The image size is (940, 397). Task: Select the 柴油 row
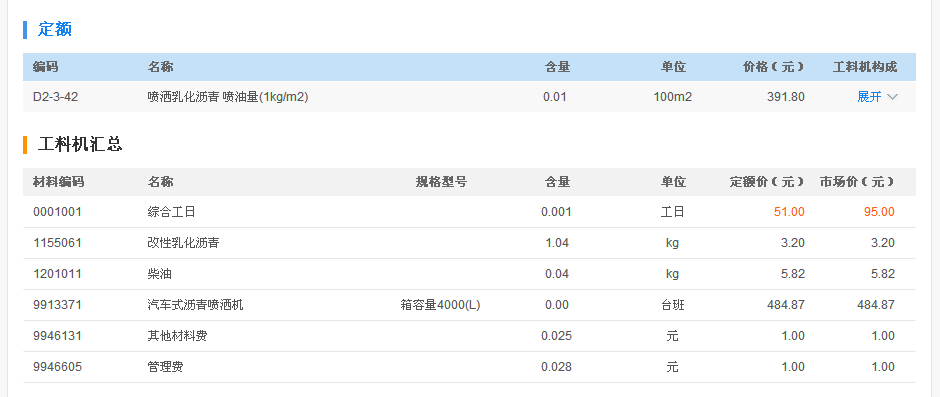tap(469, 274)
